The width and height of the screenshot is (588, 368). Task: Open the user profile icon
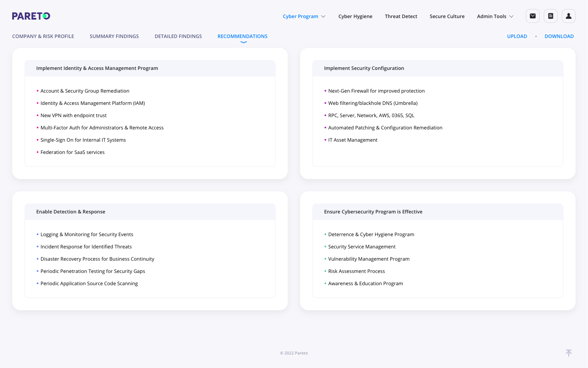click(569, 16)
